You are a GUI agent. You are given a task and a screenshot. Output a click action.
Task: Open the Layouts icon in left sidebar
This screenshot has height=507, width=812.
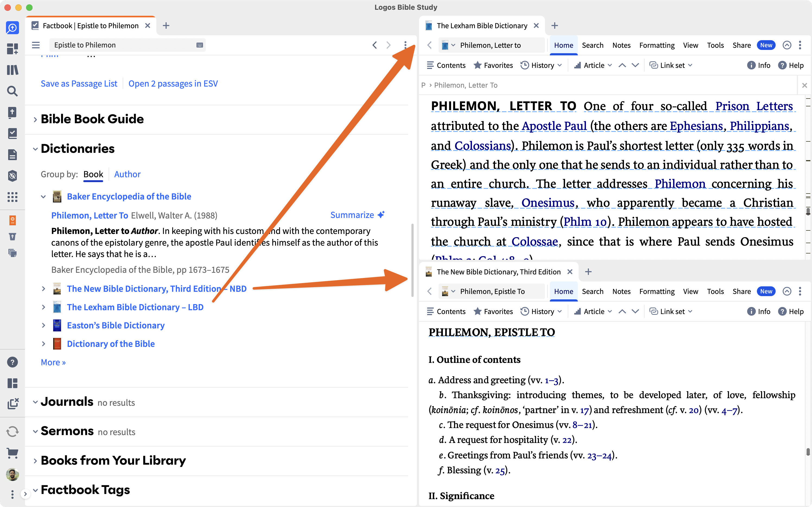tap(12, 383)
